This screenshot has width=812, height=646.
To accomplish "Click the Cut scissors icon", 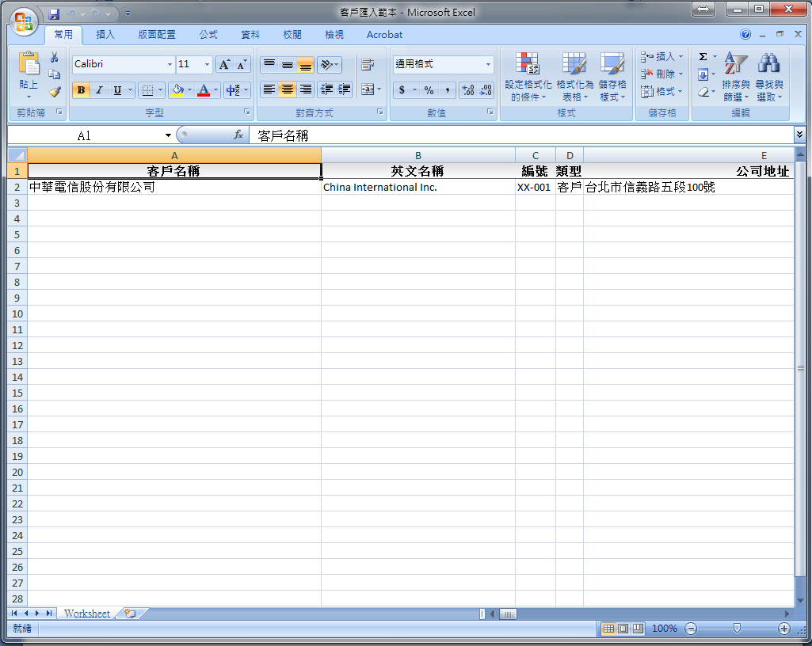I will click(55, 58).
